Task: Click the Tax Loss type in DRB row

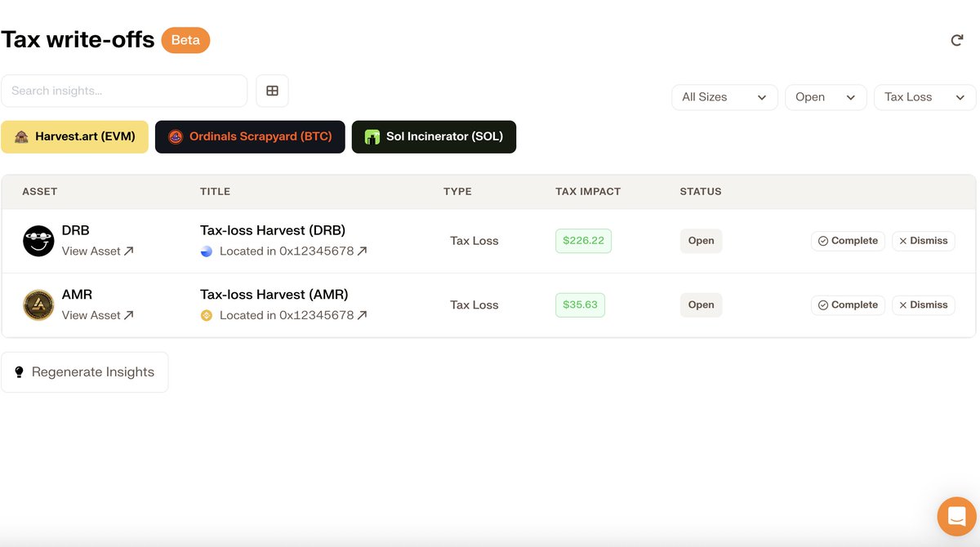Action: coord(474,241)
